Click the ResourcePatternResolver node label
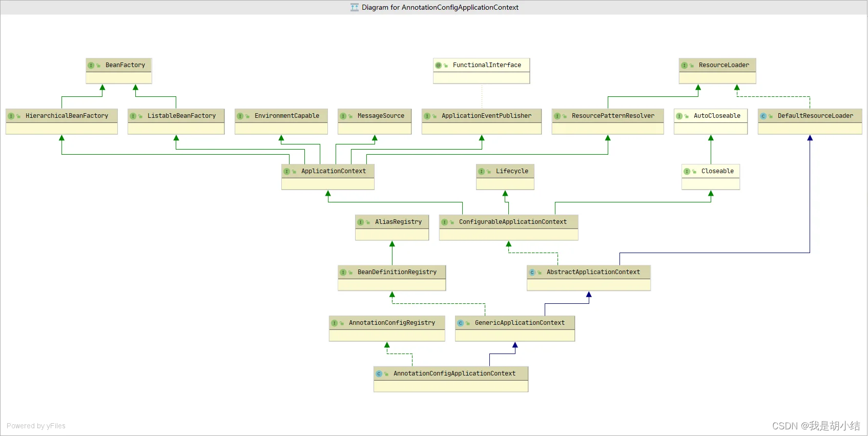Screen dimensions: 868x436 (x=612, y=116)
